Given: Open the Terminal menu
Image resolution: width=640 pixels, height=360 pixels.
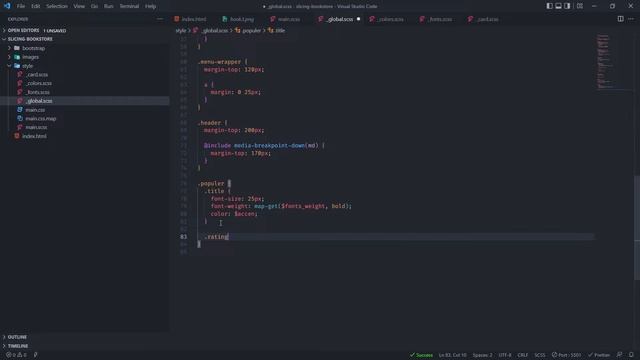Looking at the screenshot, I should pyautogui.click(x=129, y=6).
